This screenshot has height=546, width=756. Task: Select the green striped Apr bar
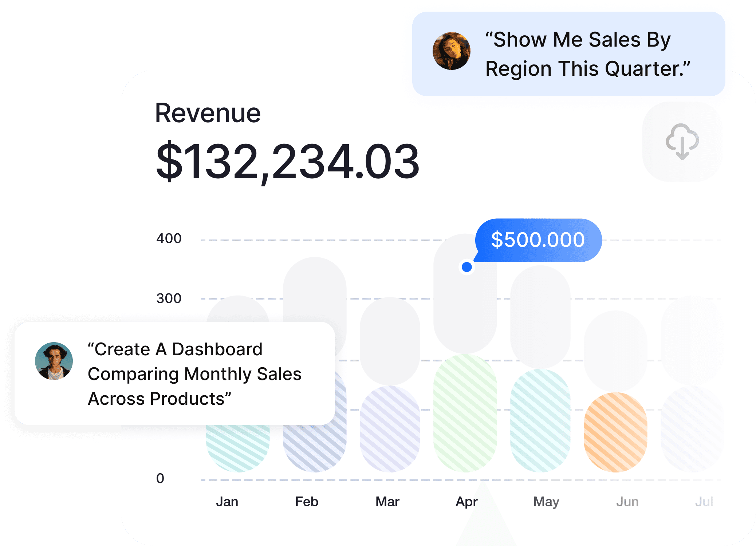coord(465,413)
